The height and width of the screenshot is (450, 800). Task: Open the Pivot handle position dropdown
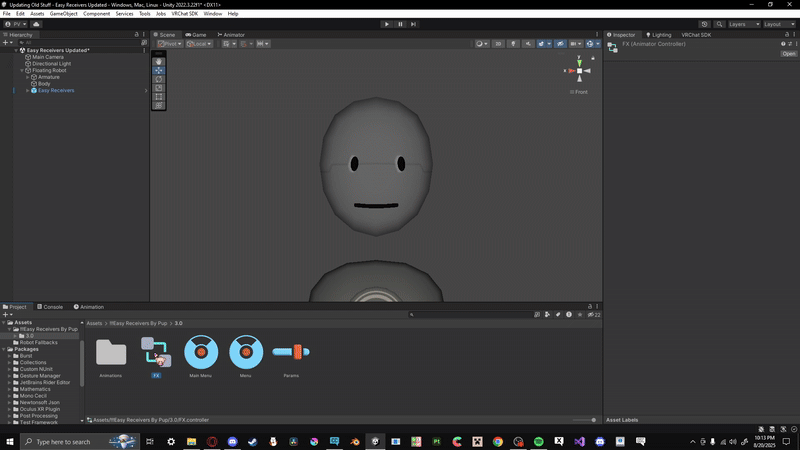pyautogui.click(x=169, y=44)
